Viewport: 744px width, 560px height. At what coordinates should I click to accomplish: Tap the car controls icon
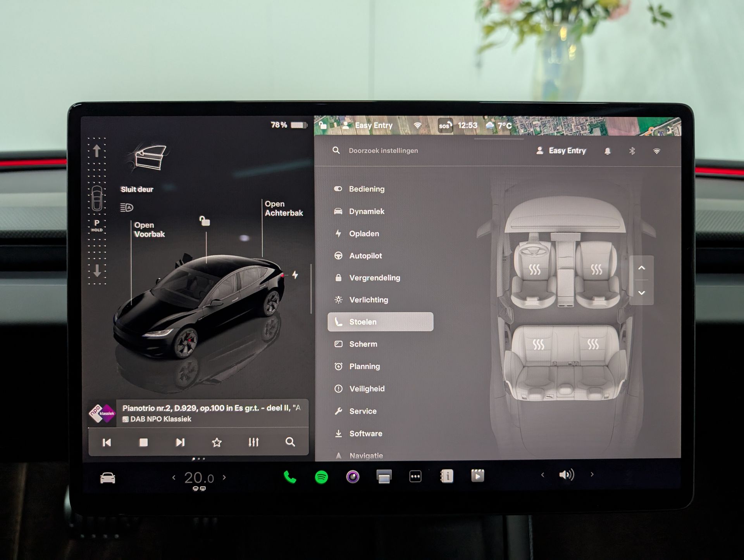108,478
